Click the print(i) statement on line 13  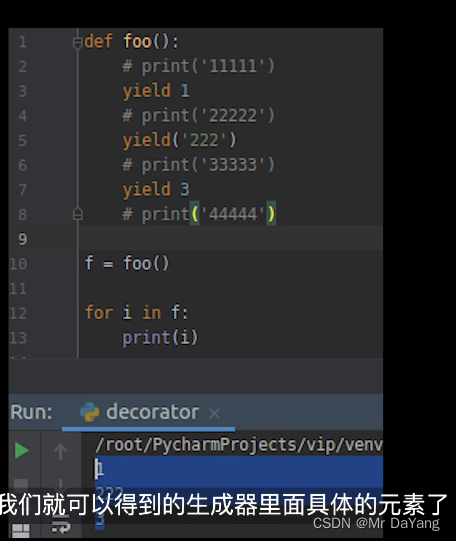160,337
